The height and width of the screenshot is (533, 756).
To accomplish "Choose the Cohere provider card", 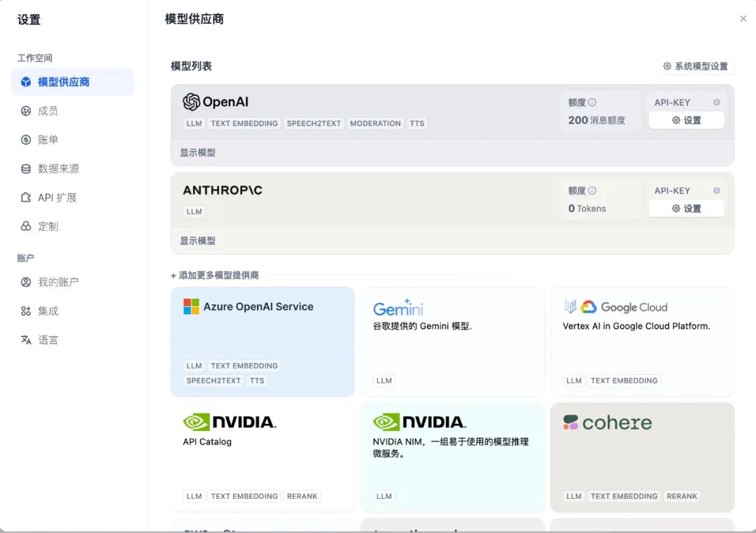I will 642,457.
